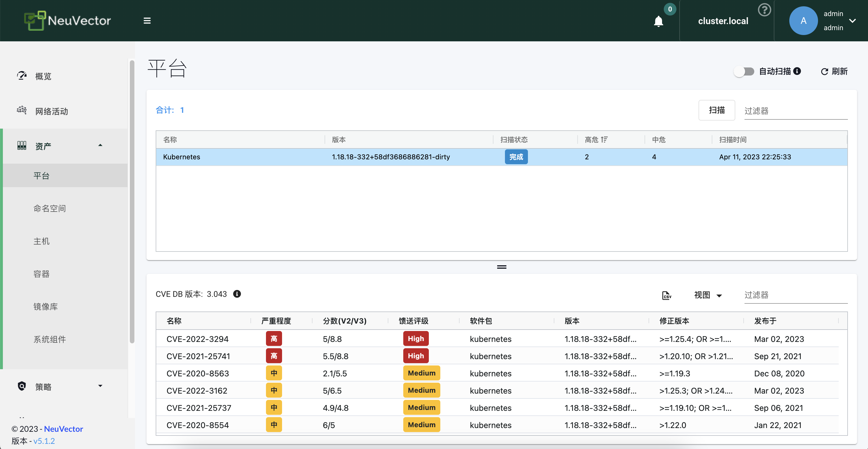
Task: Open the notifications bell icon
Action: click(658, 21)
